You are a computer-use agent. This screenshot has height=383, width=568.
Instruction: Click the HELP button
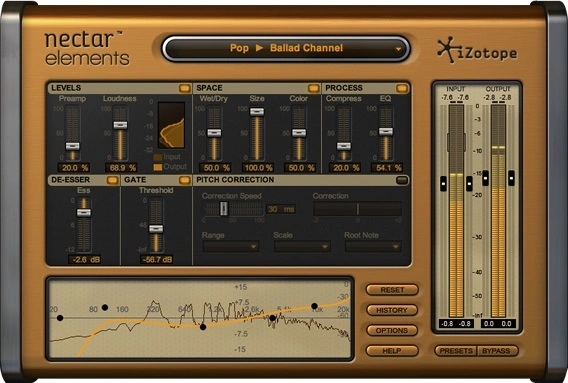pos(392,351)
